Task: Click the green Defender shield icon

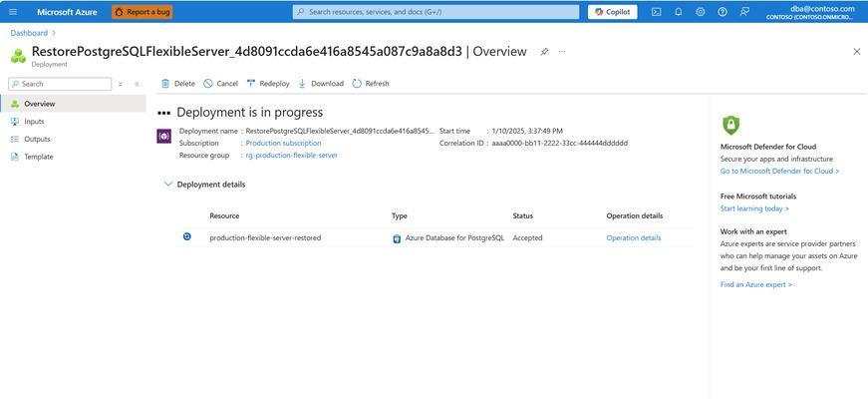Action: click(730, 126)
